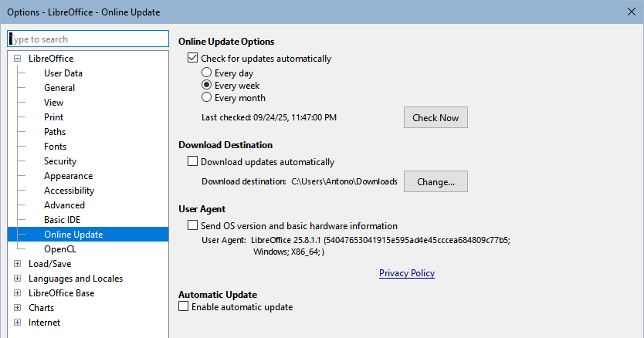Viewport: 644px width, 338px height.
Task: Open the Security options page
Action: coord(60,161)
